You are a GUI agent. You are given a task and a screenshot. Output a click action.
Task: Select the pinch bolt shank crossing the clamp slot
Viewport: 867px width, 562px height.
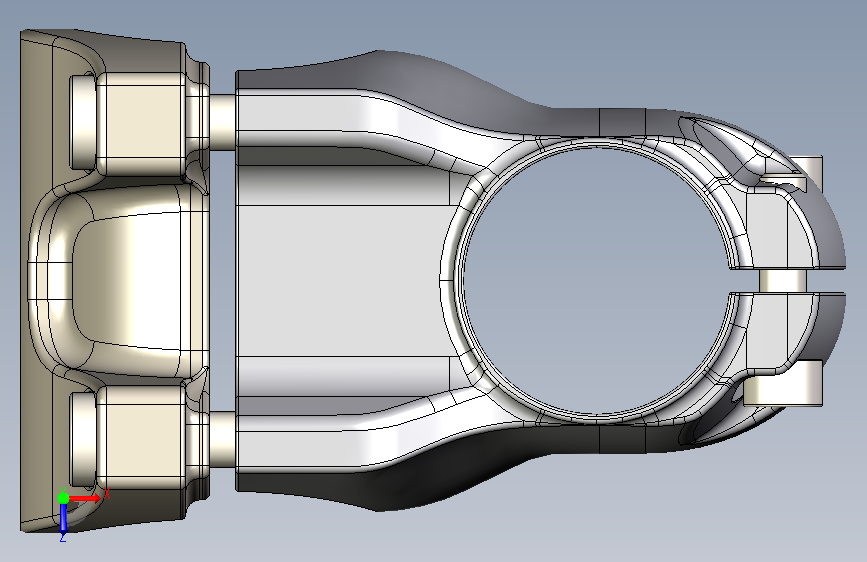point(784,280)
